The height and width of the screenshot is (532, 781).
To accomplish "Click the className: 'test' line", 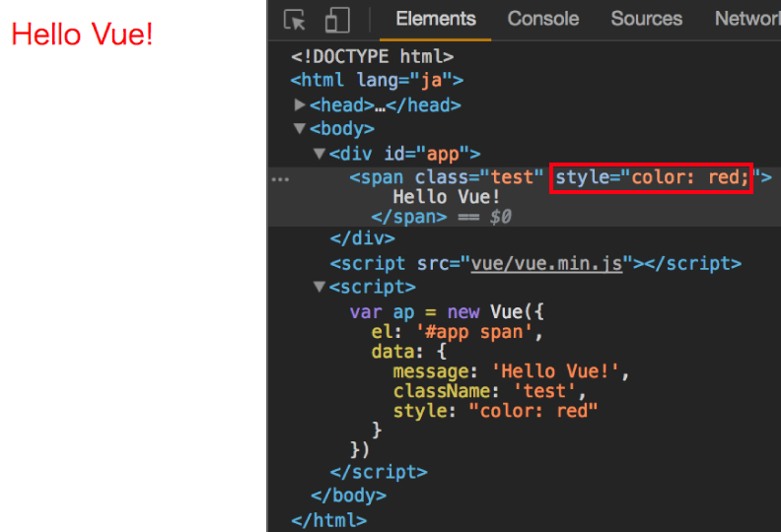I will [489, 391].
